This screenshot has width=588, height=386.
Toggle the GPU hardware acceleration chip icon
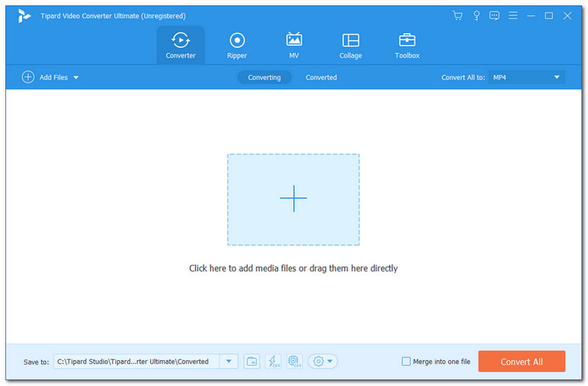tap(295, 362)
